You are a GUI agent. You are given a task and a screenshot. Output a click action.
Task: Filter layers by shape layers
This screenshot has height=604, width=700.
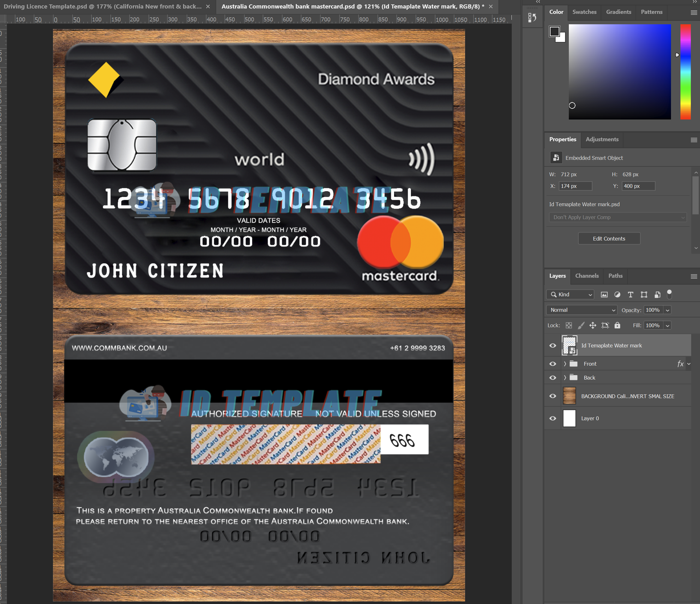point(644,294)
